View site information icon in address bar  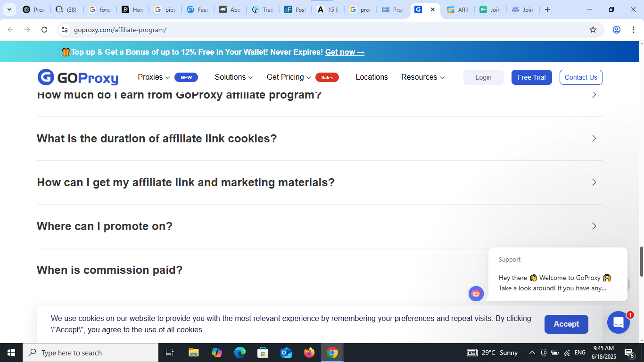(x=65, y=30)
